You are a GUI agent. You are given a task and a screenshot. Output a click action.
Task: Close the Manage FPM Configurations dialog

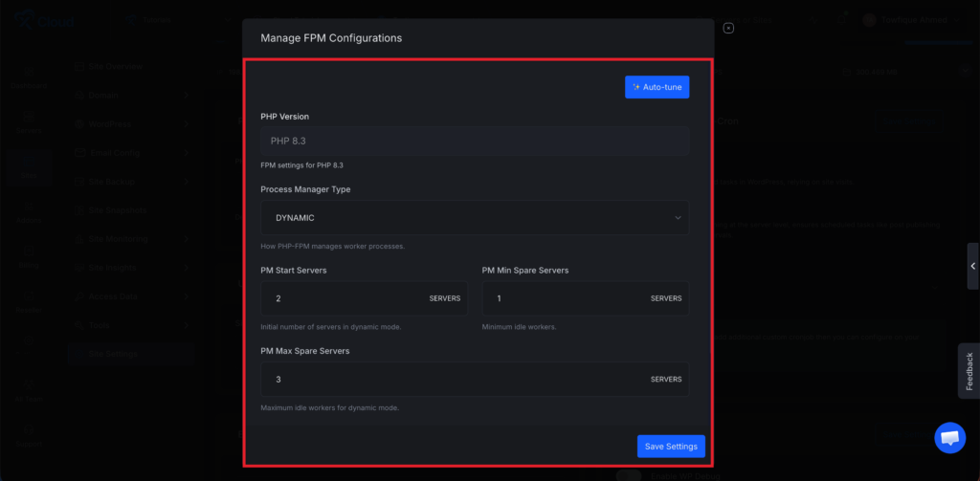coord(728,28)
